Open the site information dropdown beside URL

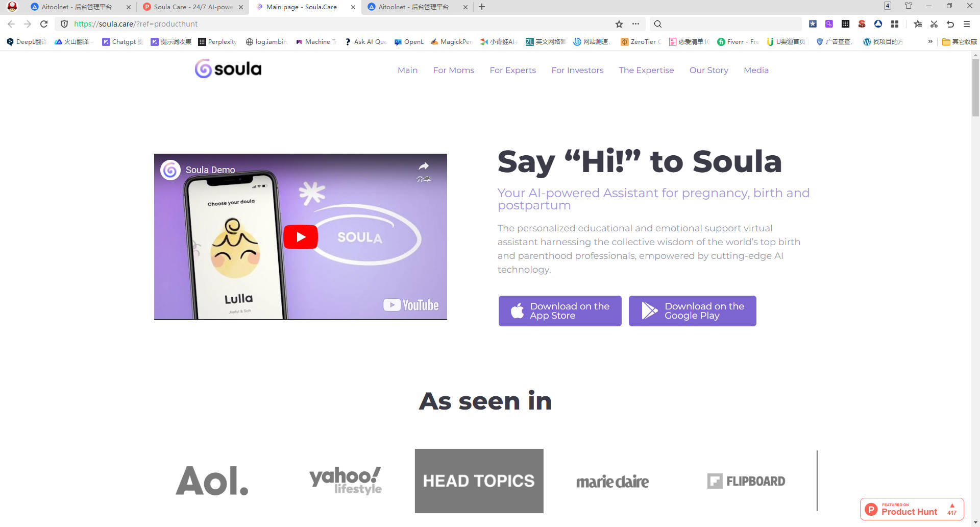636,23
